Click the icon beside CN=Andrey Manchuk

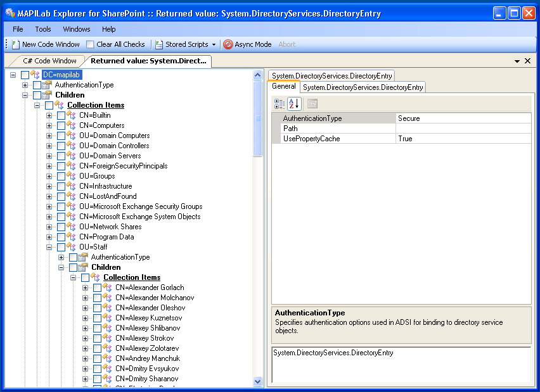pos(108,358)
